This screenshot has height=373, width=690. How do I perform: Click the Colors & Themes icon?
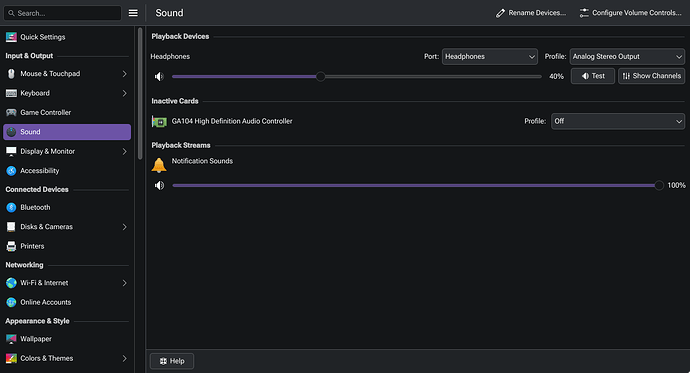tap(11, 358)
